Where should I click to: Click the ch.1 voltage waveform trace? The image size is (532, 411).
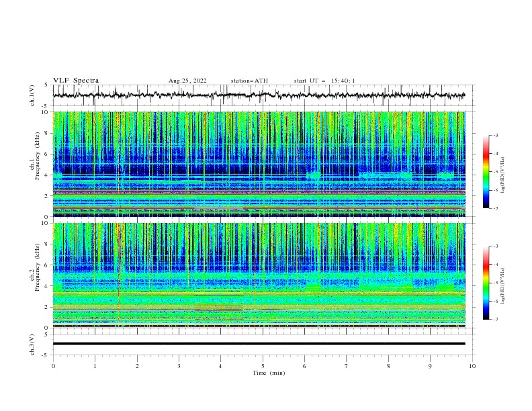pyautogui.click(x=259, y=95)
